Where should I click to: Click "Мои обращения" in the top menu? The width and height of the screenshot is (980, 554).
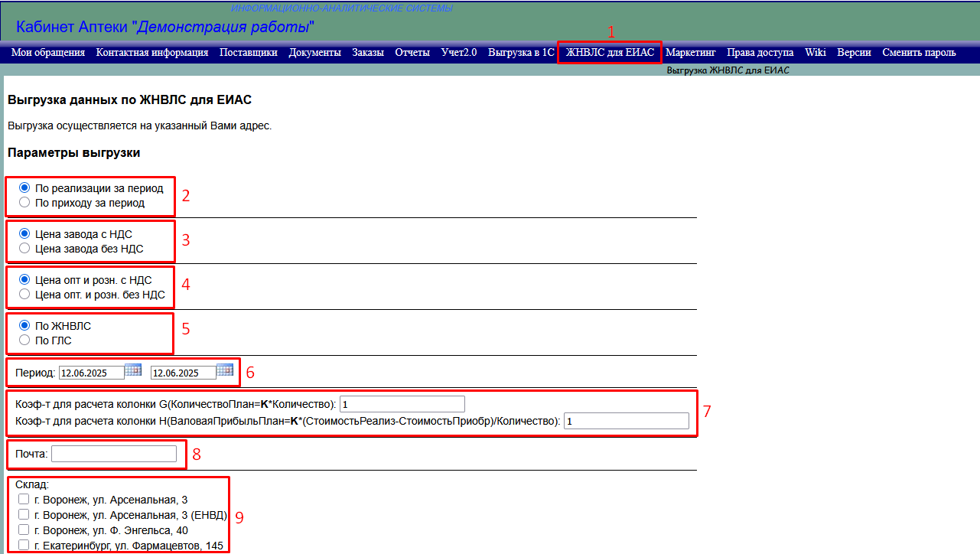pos(47,53)
